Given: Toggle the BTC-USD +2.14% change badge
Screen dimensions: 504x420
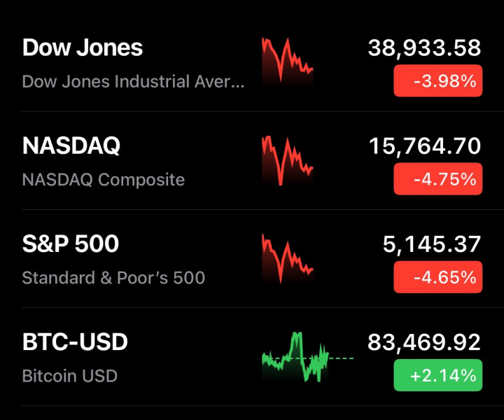Looking at the screenshot, I should pyautogui.click(x=437, y=376).
